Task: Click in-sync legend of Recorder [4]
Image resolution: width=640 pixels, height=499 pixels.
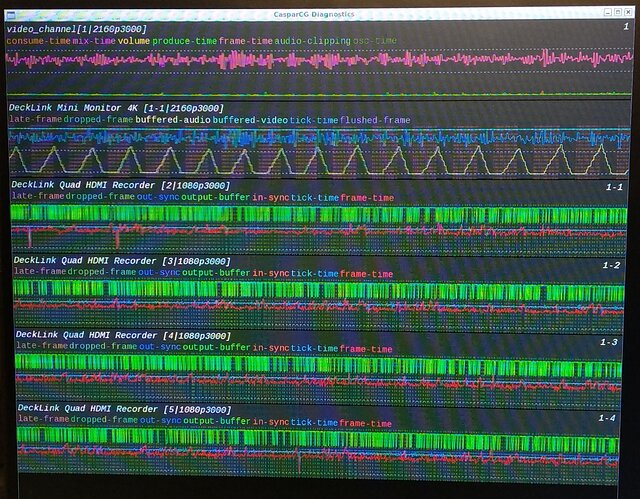Action: tap(271, 348)
